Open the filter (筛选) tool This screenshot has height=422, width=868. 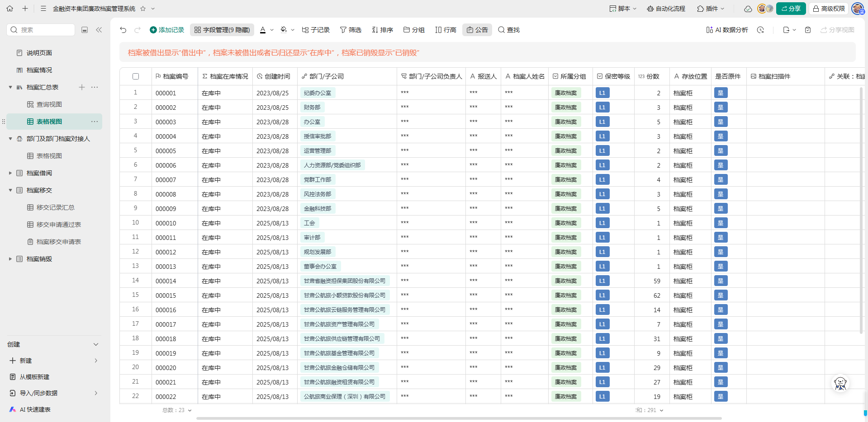[x=351, y=30]
